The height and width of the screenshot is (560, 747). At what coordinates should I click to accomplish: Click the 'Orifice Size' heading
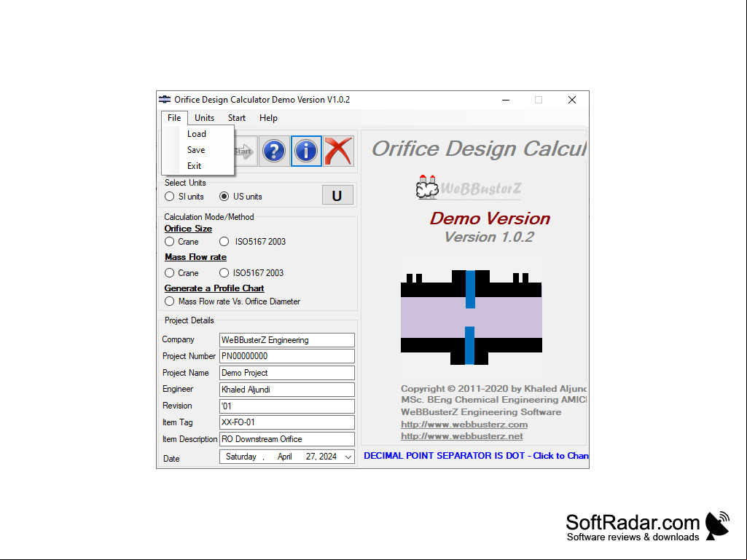[188, 229]
